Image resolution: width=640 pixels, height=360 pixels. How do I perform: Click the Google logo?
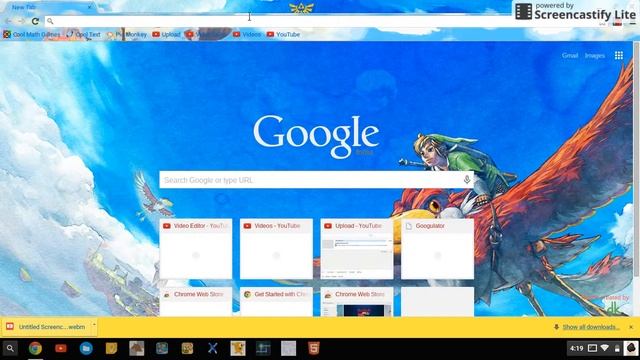click(x=316, y=137)
